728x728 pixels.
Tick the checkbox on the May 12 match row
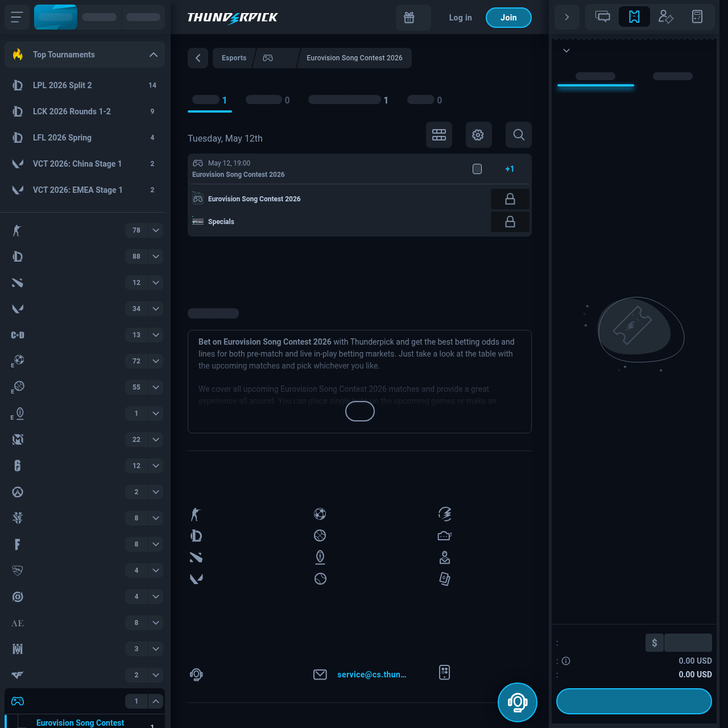(x=477, y=169)
